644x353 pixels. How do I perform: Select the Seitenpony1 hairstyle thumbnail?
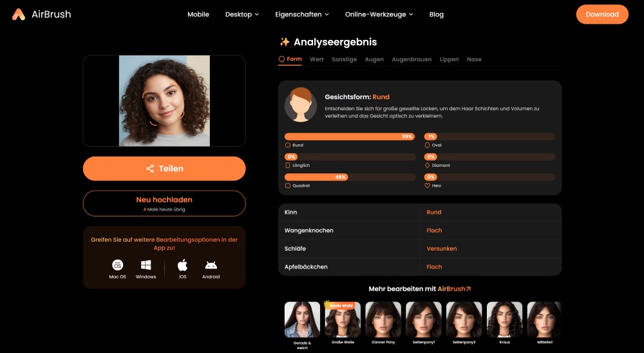pyautogui.click(x=424, y=320)
